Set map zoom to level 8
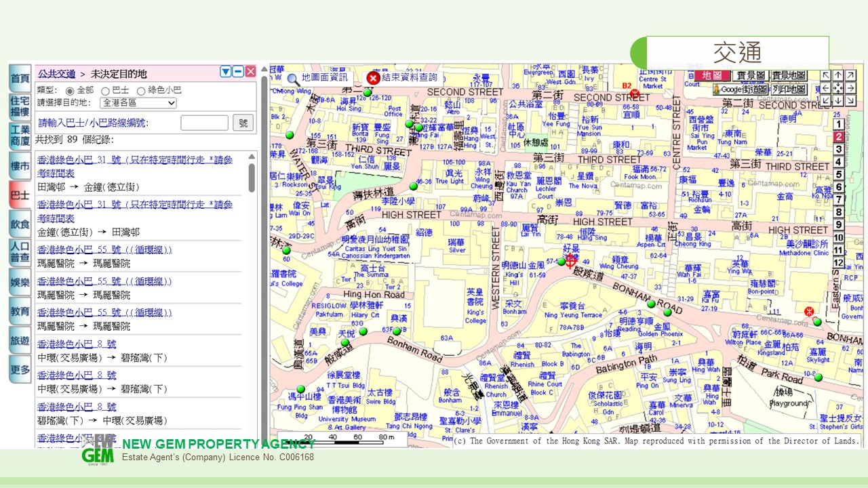The width and height of the screenshot is (868, 488). (838, 212)
